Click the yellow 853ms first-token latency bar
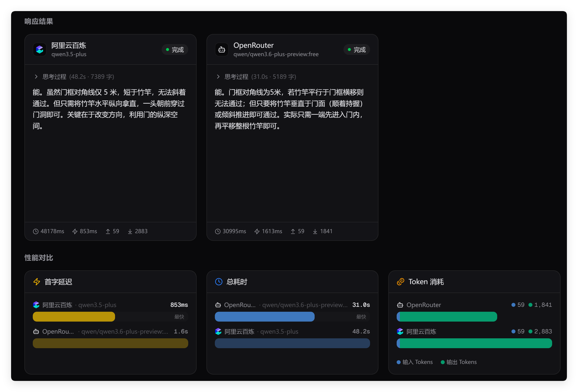Image resolution: width=578 pixels, height=392 pixels. coord(74,317)
